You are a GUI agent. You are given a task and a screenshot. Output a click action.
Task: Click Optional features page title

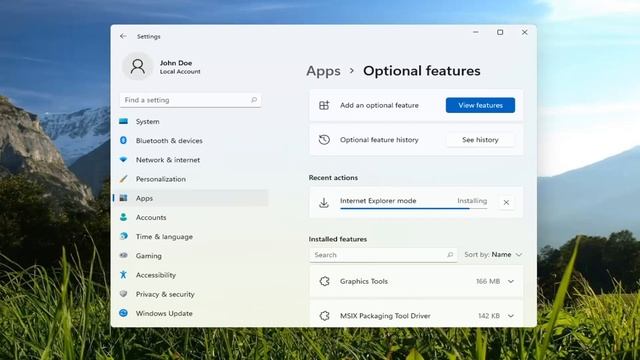coord(422,71)
